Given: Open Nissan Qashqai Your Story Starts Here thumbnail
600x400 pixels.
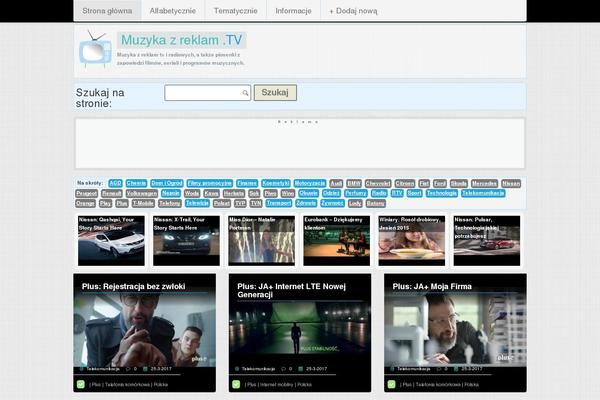Looking at the screenshot, I should (x=111, y=240).
